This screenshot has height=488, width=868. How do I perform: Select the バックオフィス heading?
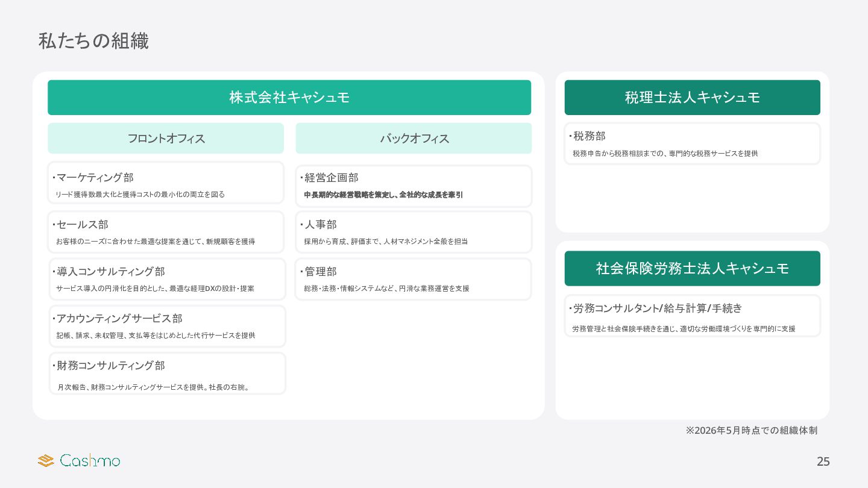click(414, 139)
